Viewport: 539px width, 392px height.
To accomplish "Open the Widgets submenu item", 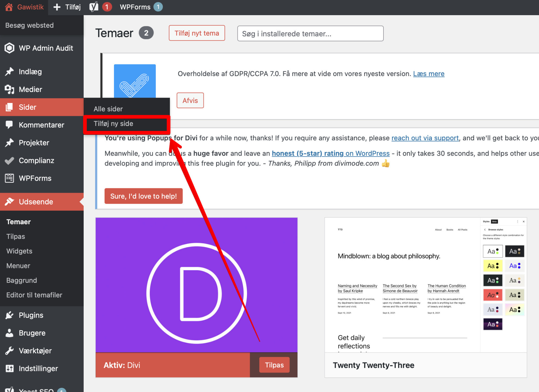I will tap(19, 251).
